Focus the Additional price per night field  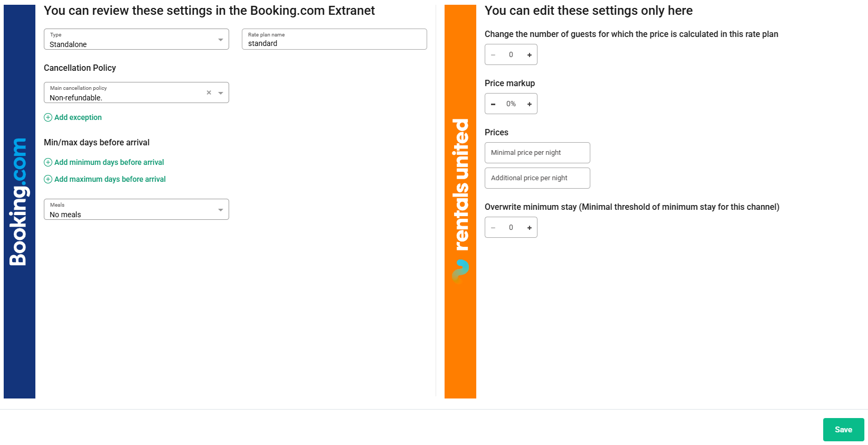tap(537, 178)
